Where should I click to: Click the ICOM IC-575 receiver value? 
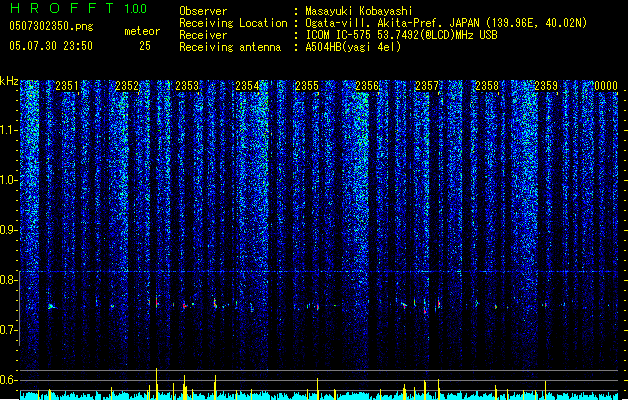401,35
